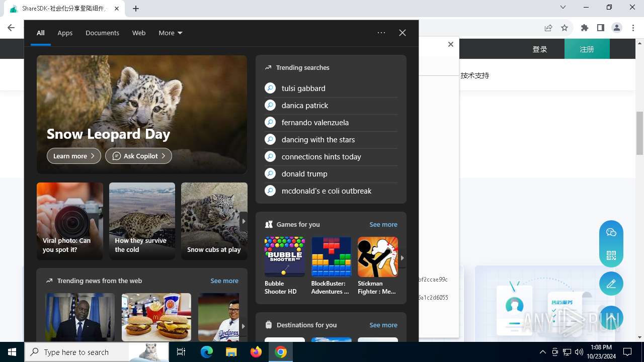Open the QR code floating button
This screenshot has width=644, height=362.
tap(611, 256)
